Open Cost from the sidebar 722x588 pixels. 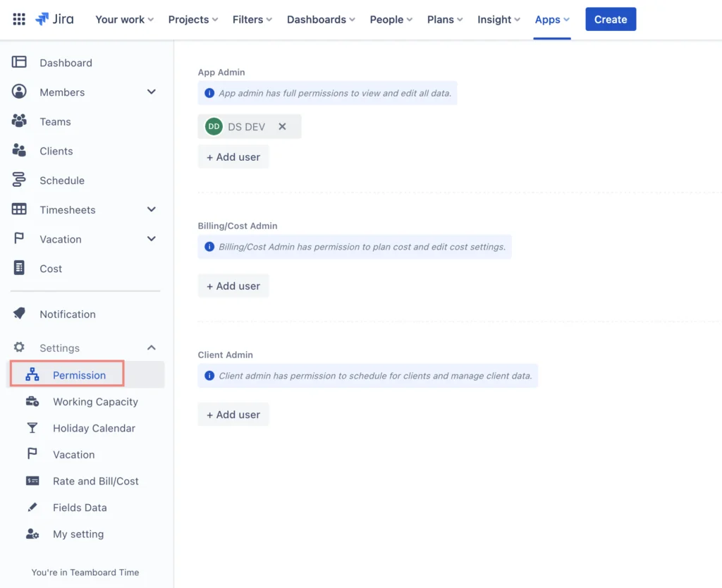click(51, 269)
